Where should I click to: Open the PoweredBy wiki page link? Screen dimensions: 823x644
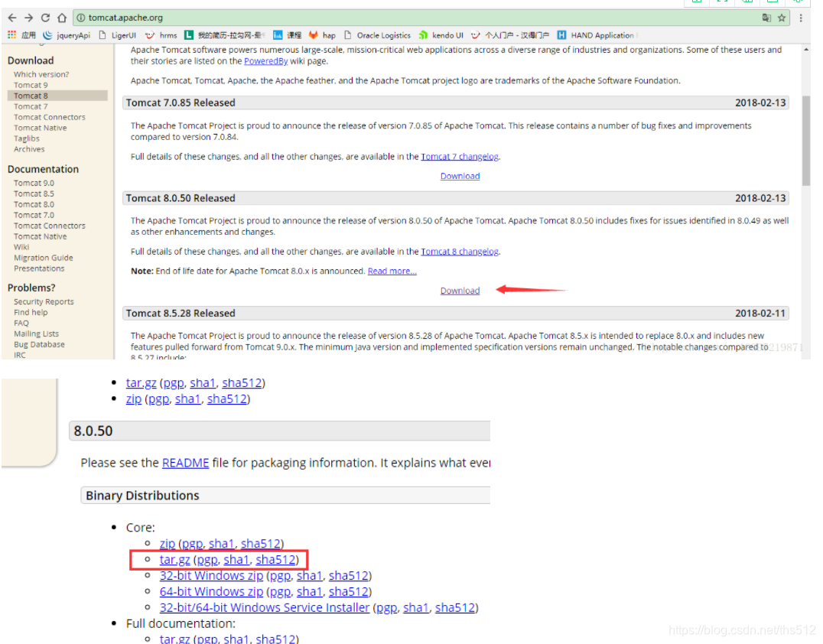tap(265, 61)
